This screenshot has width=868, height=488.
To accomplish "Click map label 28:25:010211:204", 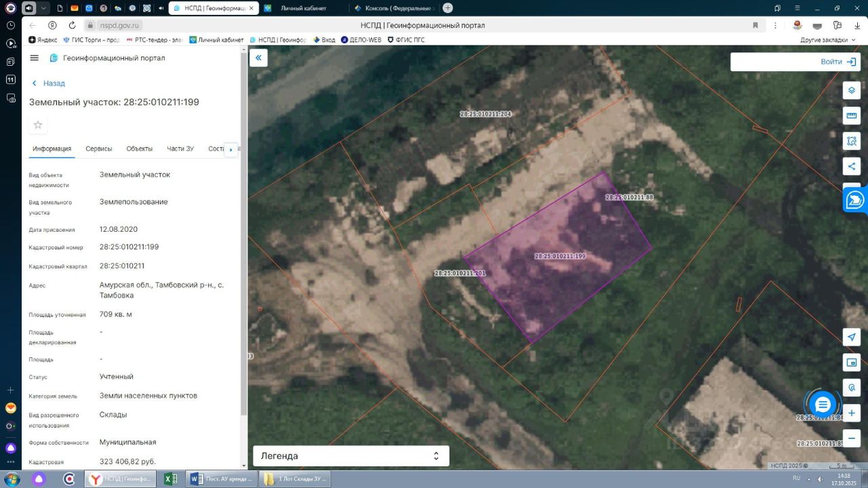I will tap(486, 114).
